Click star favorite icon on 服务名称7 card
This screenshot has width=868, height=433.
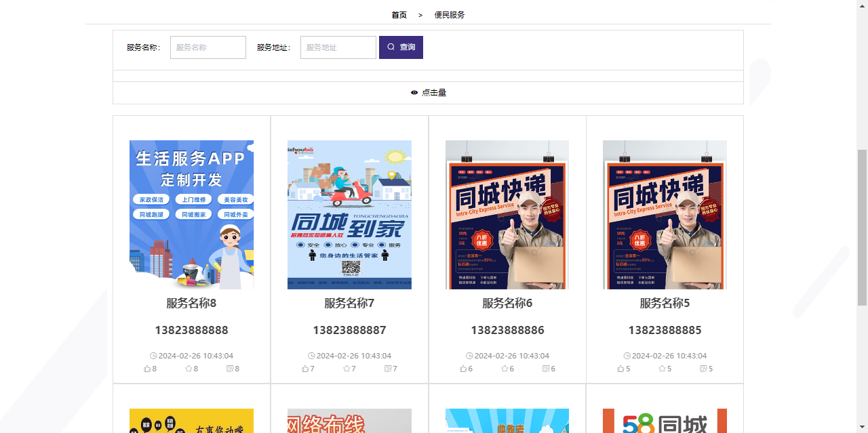pos(347,369)
